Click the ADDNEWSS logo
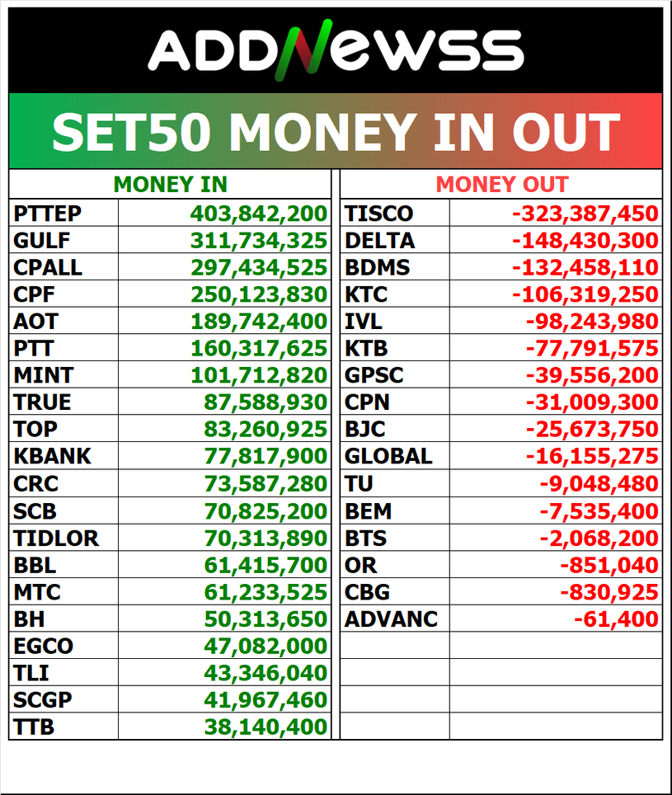This screenshot has width=672, height=795. tap(336, 50)
